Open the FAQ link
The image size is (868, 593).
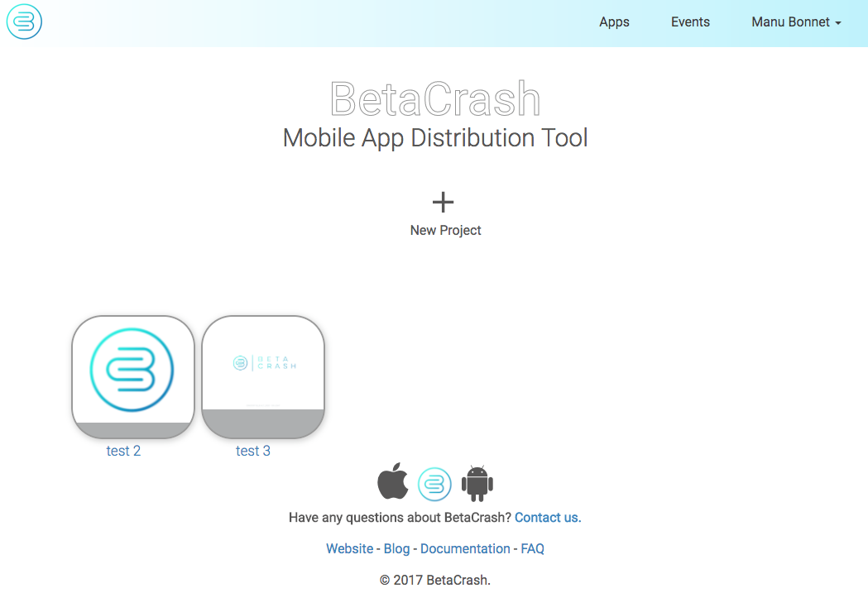[533, 548]
